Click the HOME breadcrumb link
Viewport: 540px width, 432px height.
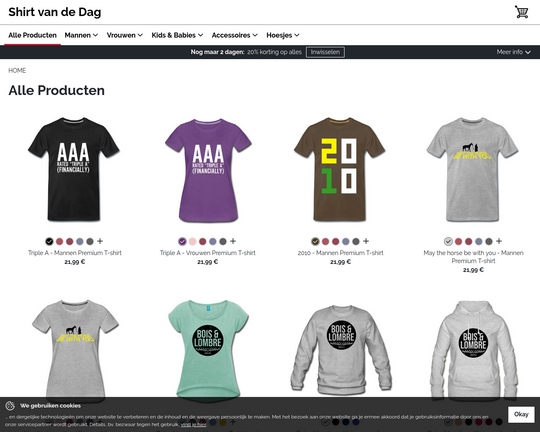[17, 70]
